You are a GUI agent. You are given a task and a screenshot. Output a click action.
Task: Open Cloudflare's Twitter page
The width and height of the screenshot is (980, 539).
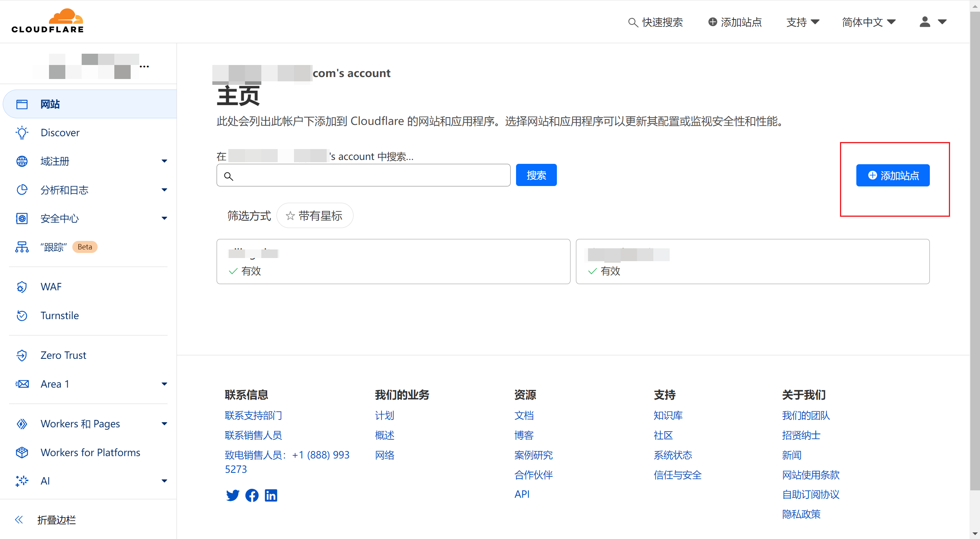(x=233, y=495)
